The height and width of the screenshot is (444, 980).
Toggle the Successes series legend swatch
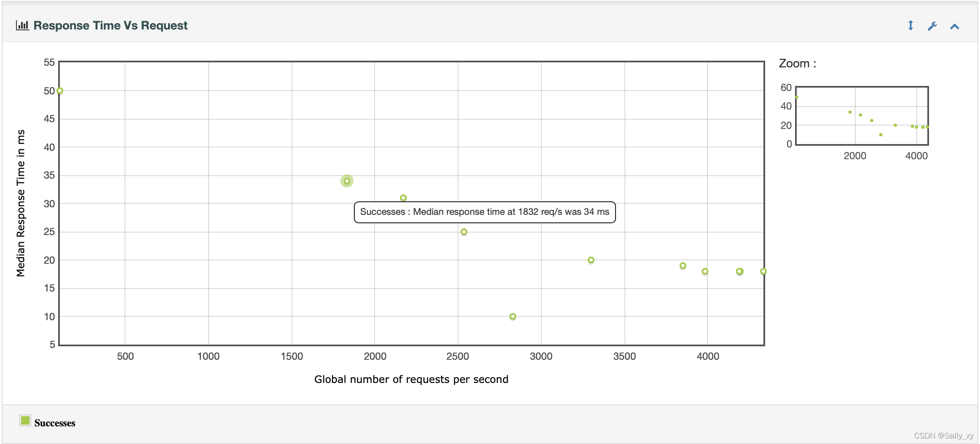coord(25,420)
